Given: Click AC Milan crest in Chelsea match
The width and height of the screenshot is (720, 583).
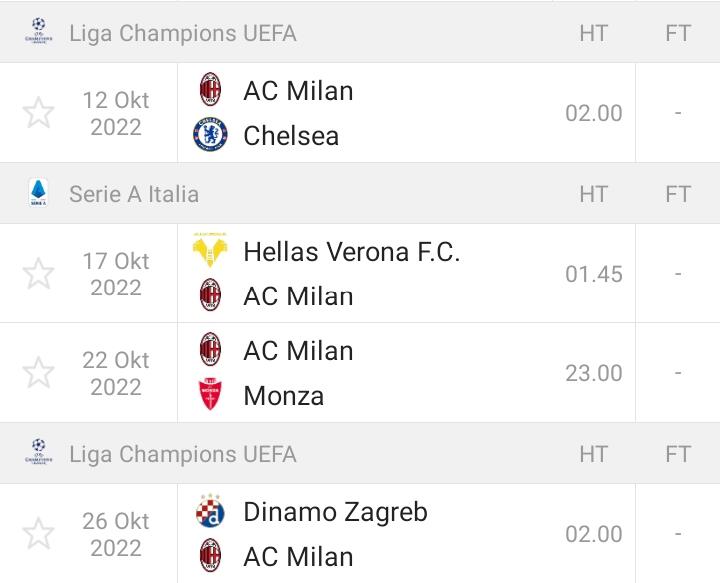Looking at the screenshot, I should (211, 90).
